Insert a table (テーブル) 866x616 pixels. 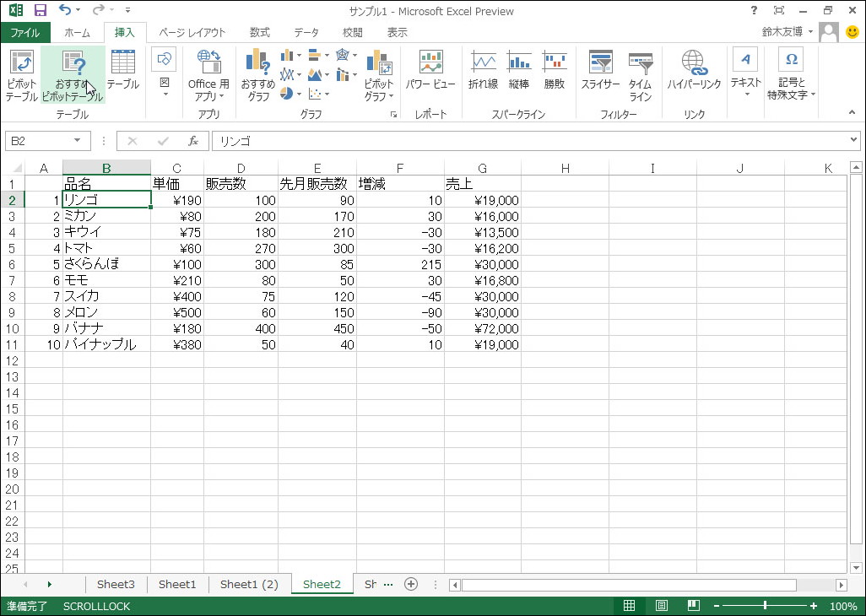122,74
